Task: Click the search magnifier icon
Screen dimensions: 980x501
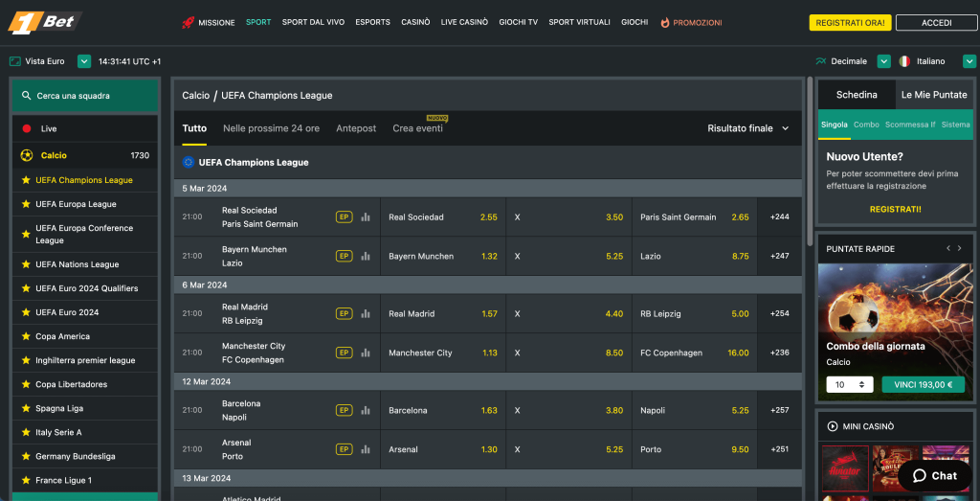Action: point(26,96)
